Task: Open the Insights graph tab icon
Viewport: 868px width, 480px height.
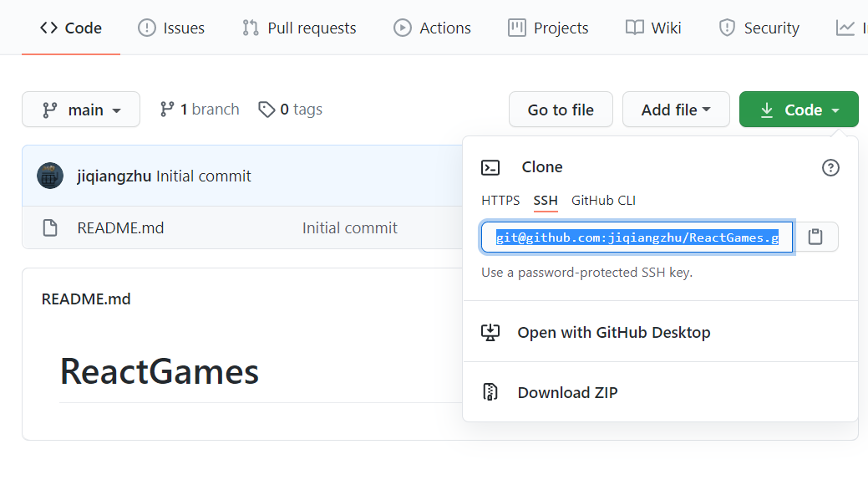Action: pyautogui.click(x=845, y=28)
